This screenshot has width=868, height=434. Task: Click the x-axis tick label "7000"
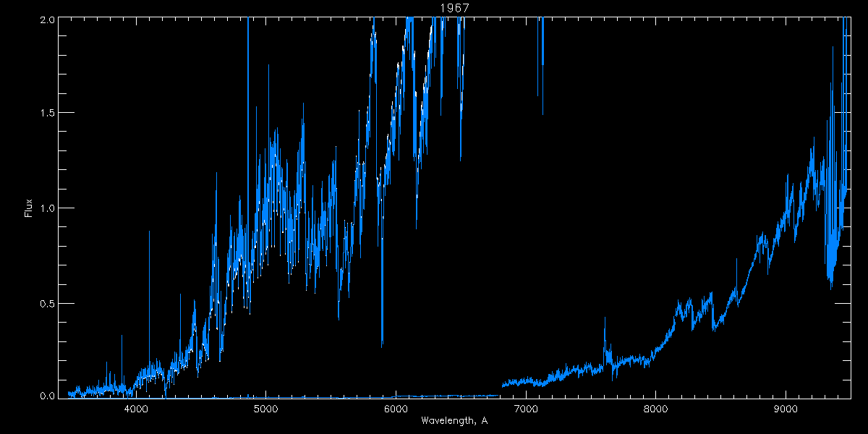(526, 408)
